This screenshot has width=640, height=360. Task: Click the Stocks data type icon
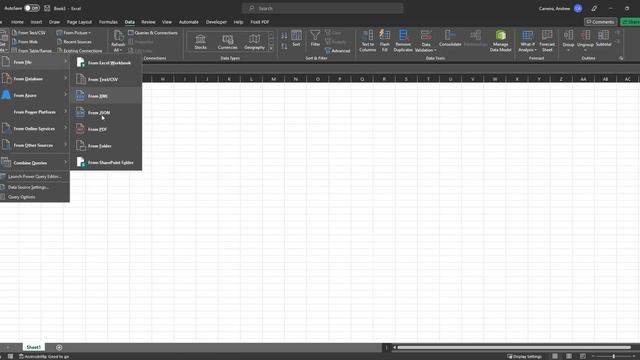pos(200,42)
